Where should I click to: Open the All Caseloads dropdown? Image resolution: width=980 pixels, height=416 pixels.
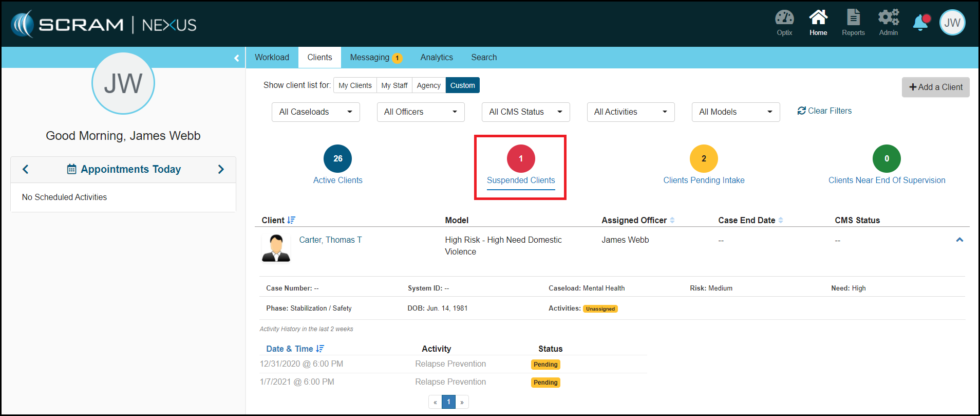tap(315, 112)
